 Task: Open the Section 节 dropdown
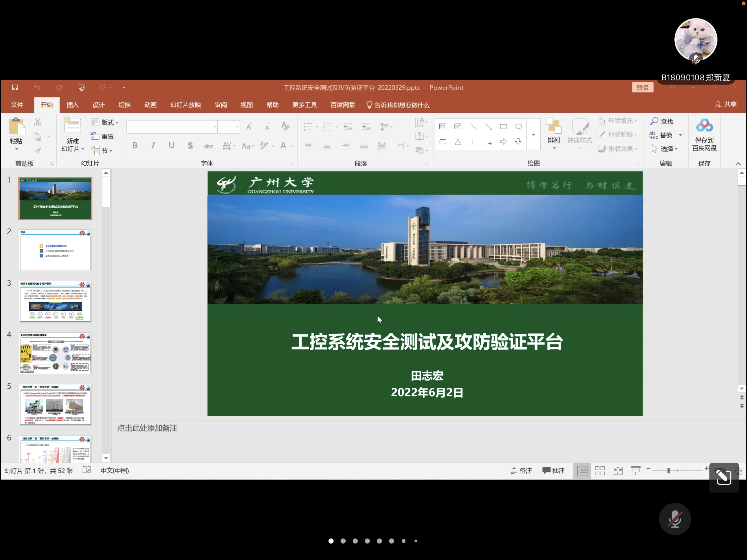click(101, 150)
